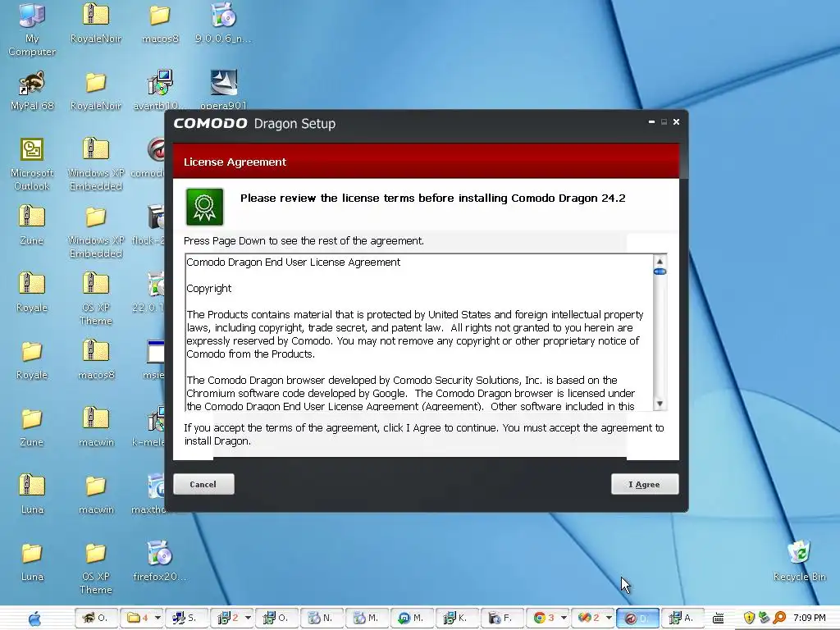Select the macos8 plain folder icon
This screenshot has height=630, width=840.
click(x=160, y=22)
